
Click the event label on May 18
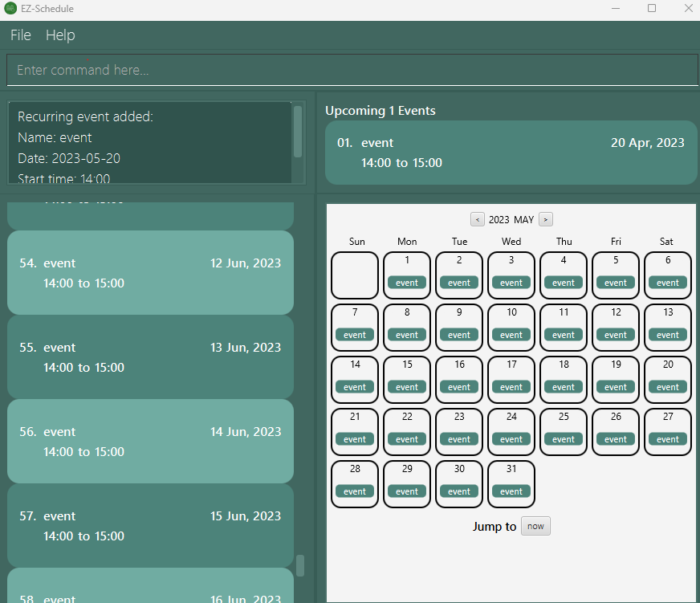pyautogui.click(x=564, y=387)
